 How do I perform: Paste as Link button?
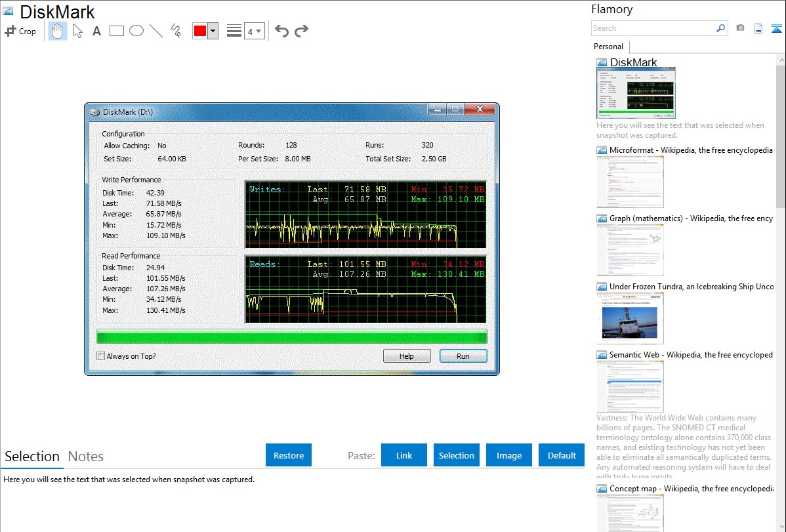(404, 455)
